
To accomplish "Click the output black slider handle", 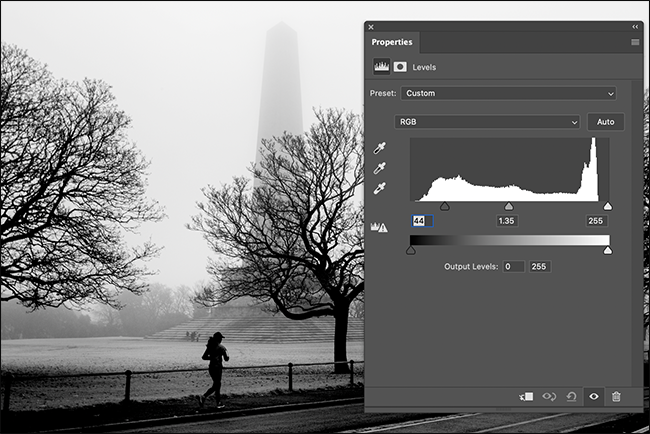I will [410, 250].
